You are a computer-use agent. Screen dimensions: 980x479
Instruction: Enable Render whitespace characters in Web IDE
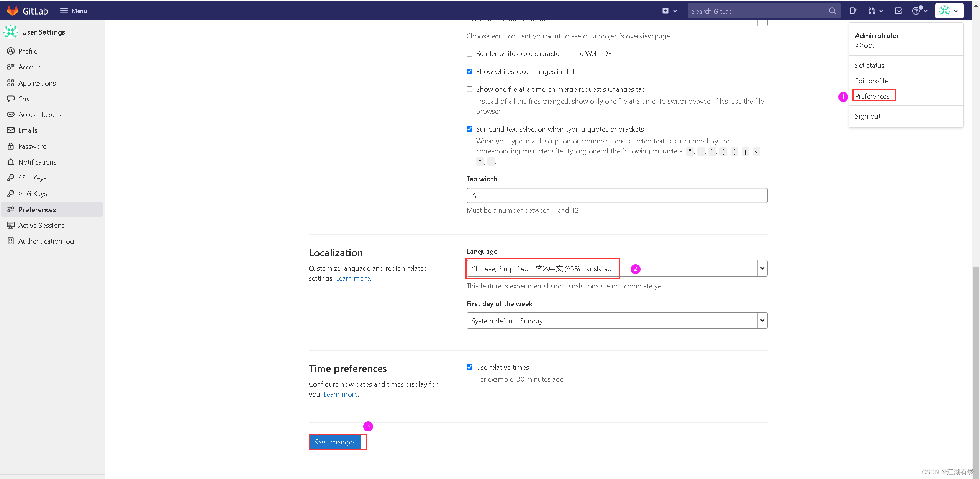tap(469, 54)
